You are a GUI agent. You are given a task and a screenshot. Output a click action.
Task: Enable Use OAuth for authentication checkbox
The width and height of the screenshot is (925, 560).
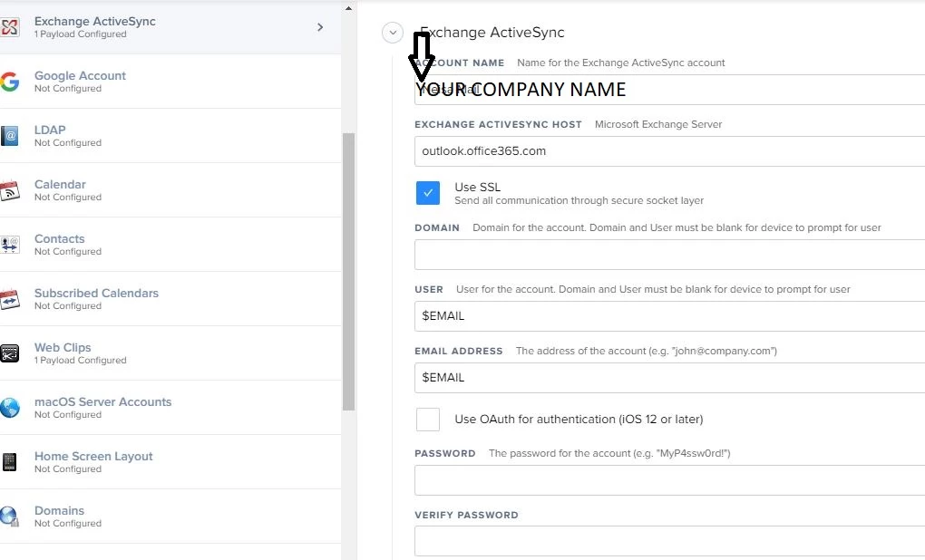428,420
